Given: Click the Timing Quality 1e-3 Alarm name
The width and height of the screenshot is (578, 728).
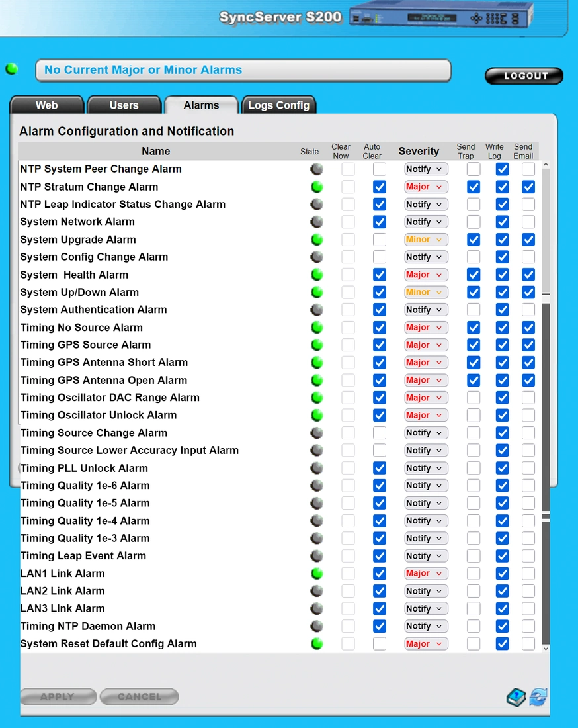Looking at the screenshot, I should (85, 539).
